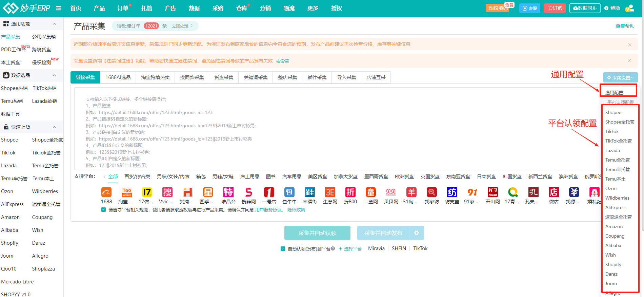Click the Vvic 搜 platform icon

167,192
